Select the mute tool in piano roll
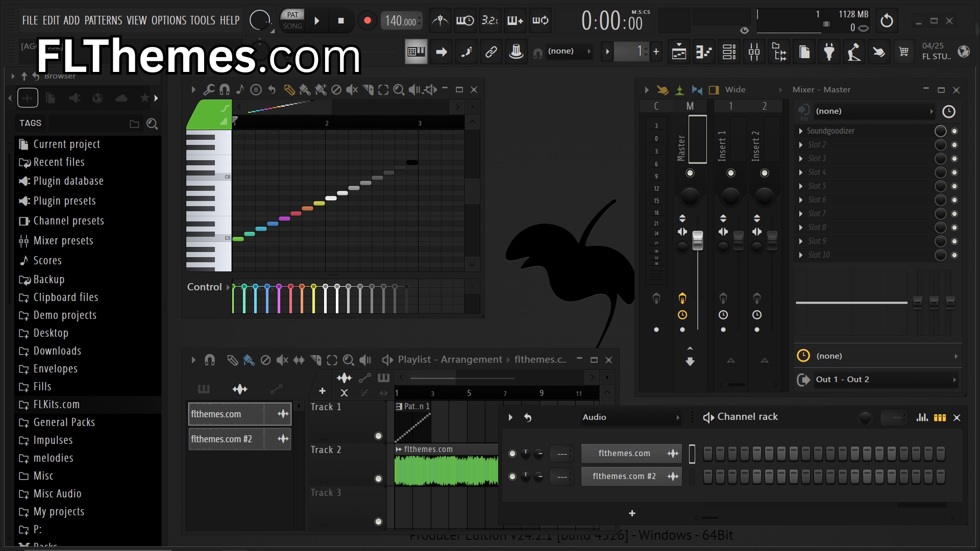This screenshot has height=551, width=980. pos(352,90)
